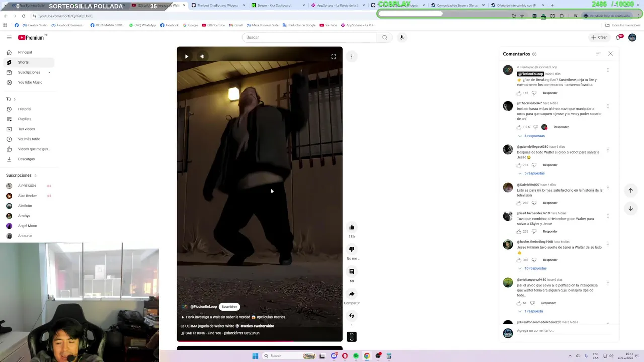Go to Principal in sidebar
Viewport: 644px width, 362px height.
pyautogui.click(x=28, y=52)
